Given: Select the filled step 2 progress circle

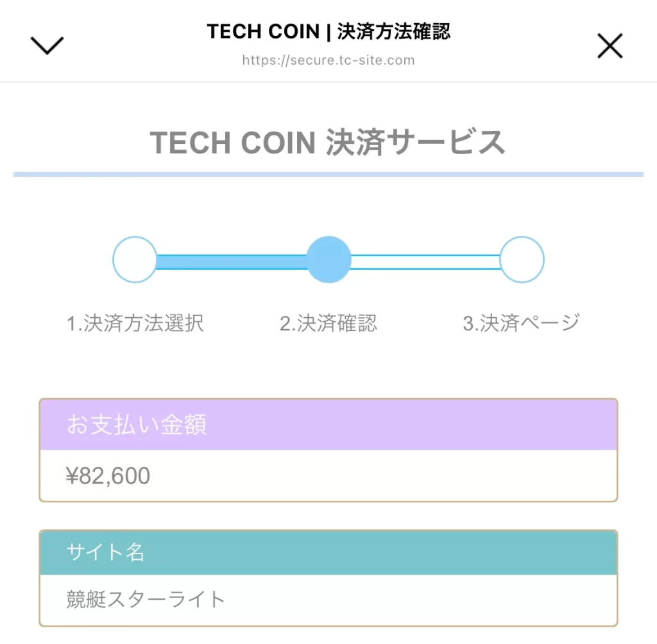Looking at the screenshot, I should point(329,259).
